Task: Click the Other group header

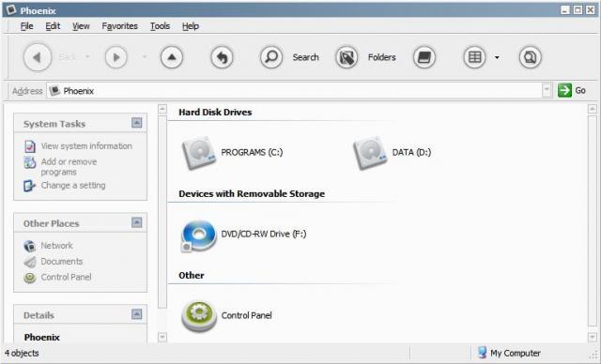Action: pos(192,275)
